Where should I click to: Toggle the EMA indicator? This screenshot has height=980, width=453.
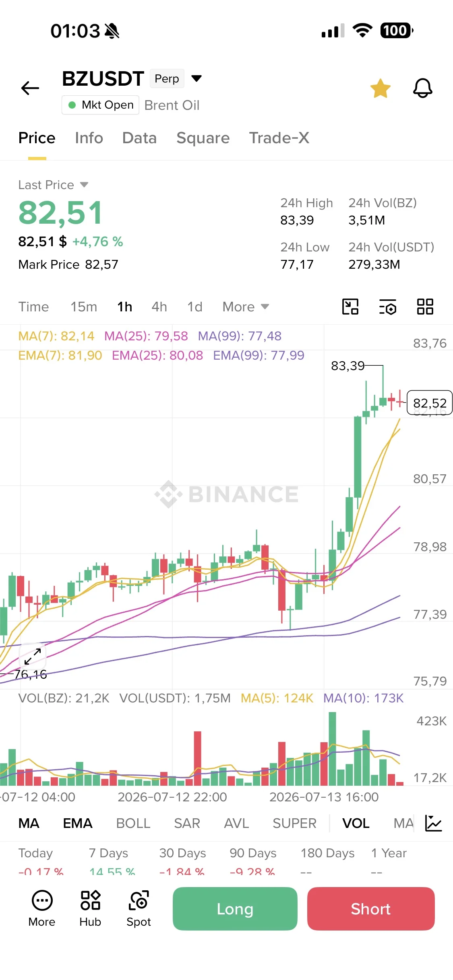pos(78,823)
